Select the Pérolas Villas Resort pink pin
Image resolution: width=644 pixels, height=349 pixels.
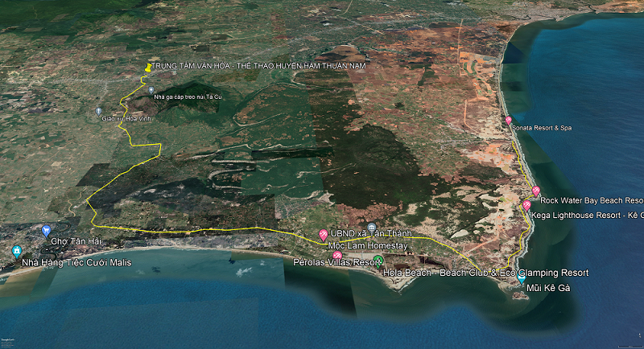click(337, 254)
